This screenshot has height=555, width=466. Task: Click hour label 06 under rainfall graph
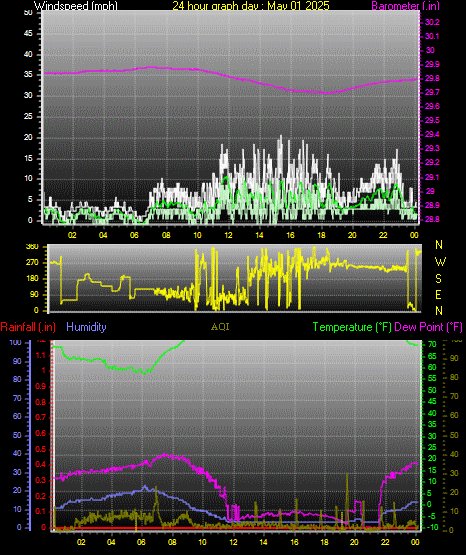(x=141, y=542)
